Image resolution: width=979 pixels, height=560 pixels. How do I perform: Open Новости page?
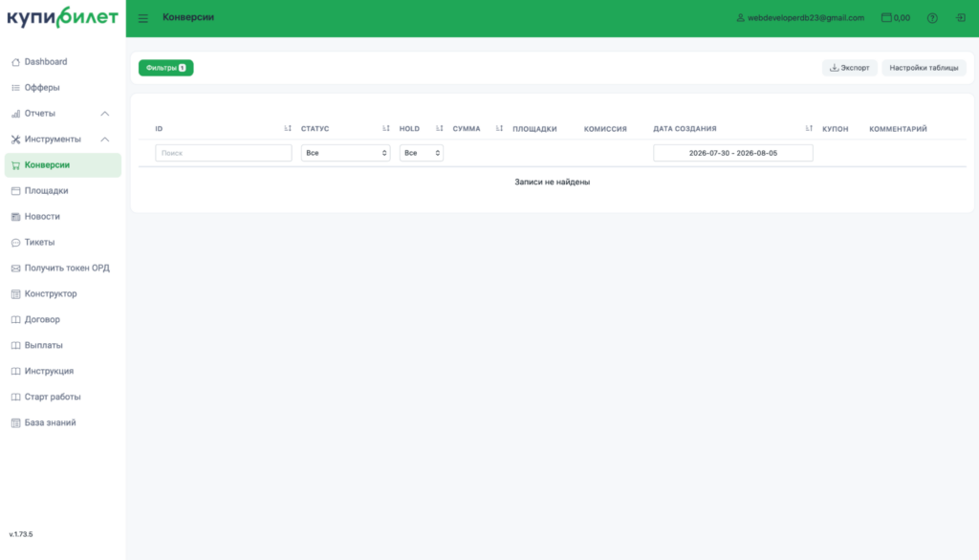click(62, 217)
